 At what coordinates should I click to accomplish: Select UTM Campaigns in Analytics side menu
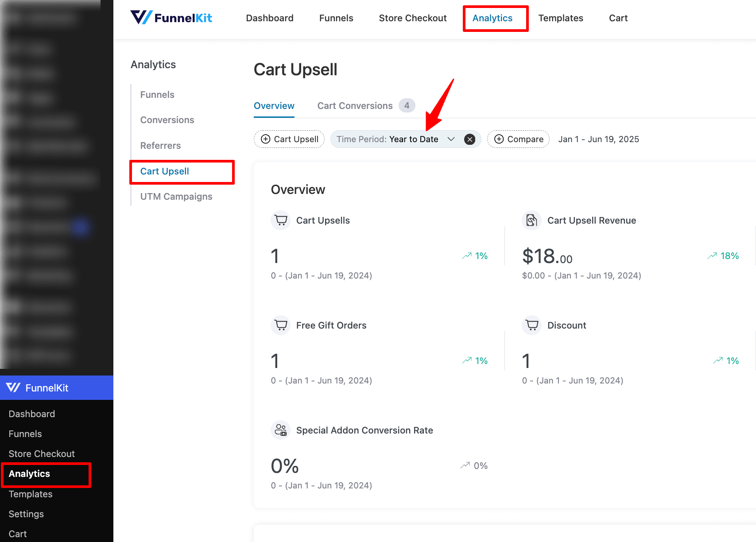coord(176,197)
